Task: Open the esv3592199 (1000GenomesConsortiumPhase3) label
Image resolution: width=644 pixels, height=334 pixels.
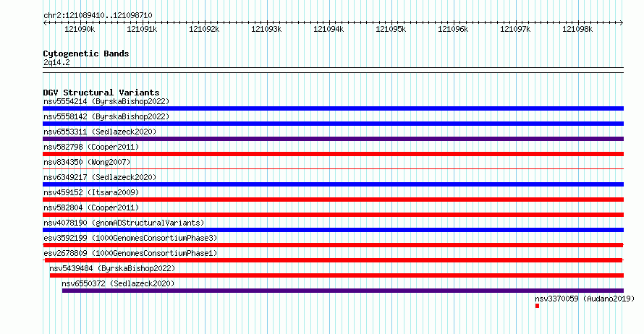Action: pos(130,238)
